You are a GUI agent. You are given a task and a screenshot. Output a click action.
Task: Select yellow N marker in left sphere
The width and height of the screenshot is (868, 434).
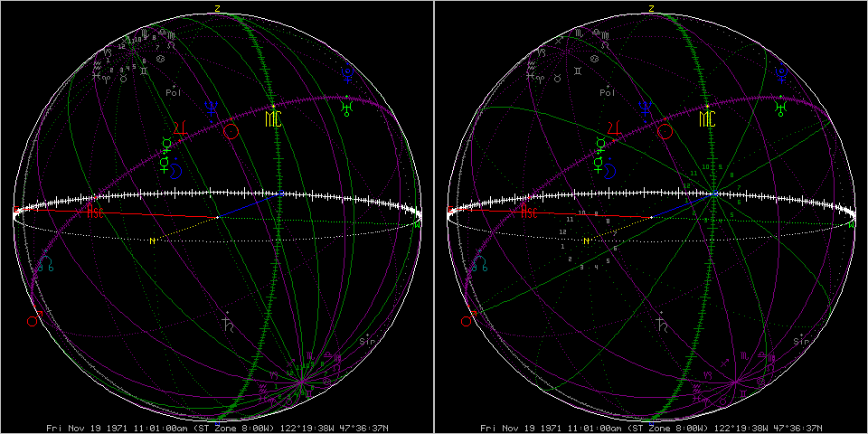(153, 241)
